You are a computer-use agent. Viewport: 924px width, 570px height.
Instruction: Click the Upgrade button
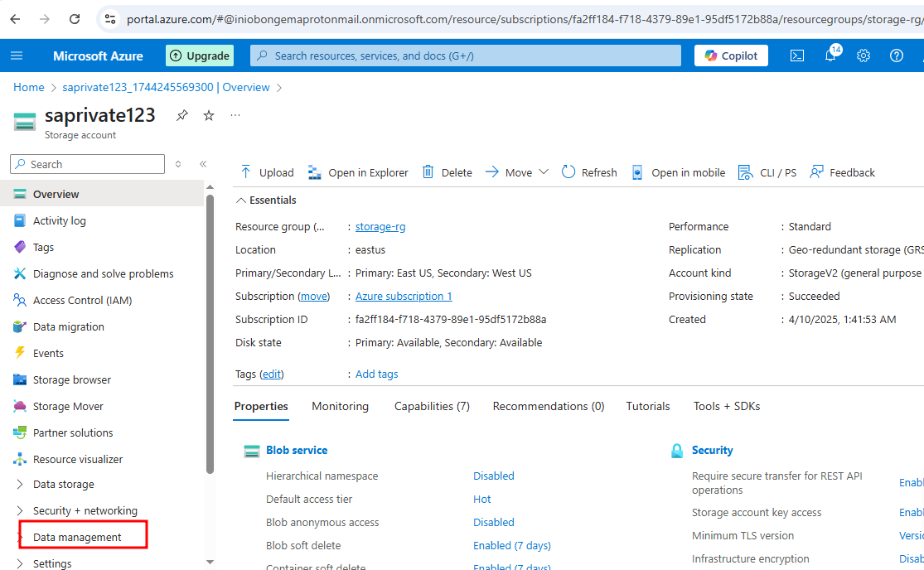[200, 56]
